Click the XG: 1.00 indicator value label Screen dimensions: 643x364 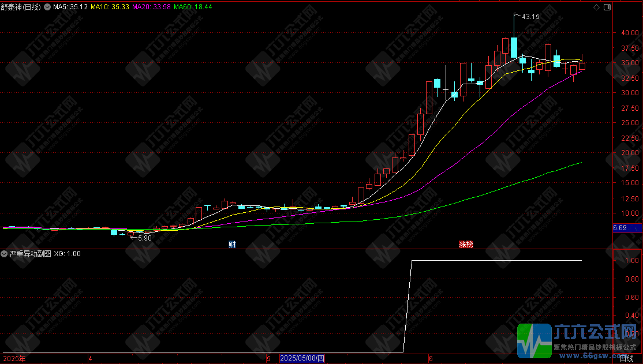68,254
